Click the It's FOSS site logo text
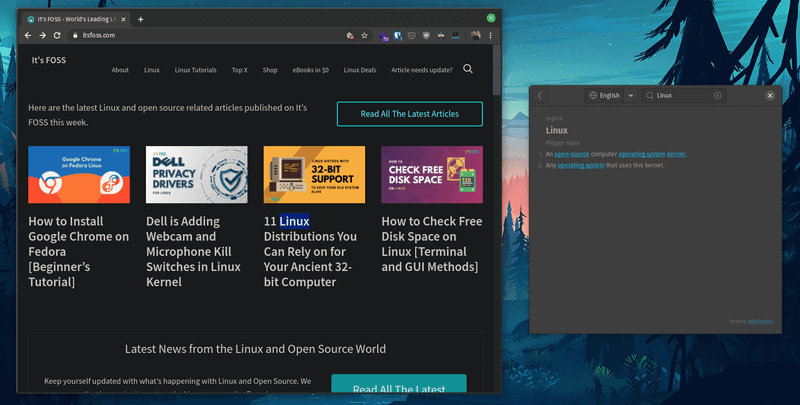This screenshot has height=405, width=800. coord(48,60)
